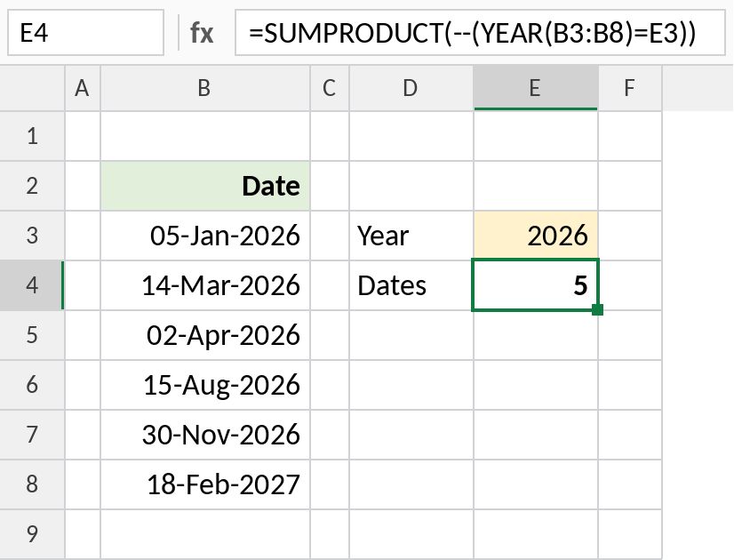Select cell with 14-Mar-2026
This screenshot has width=734, height=560.
(205, 285)
